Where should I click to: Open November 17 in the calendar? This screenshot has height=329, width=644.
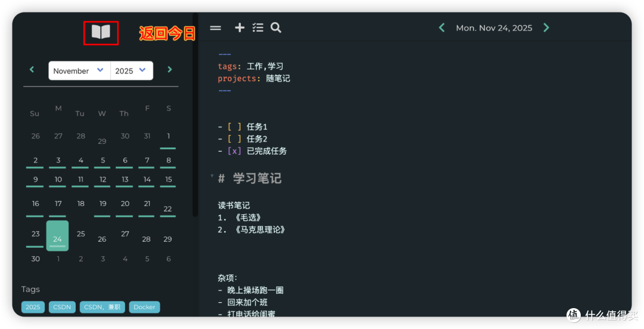click(x=58, y=204)
